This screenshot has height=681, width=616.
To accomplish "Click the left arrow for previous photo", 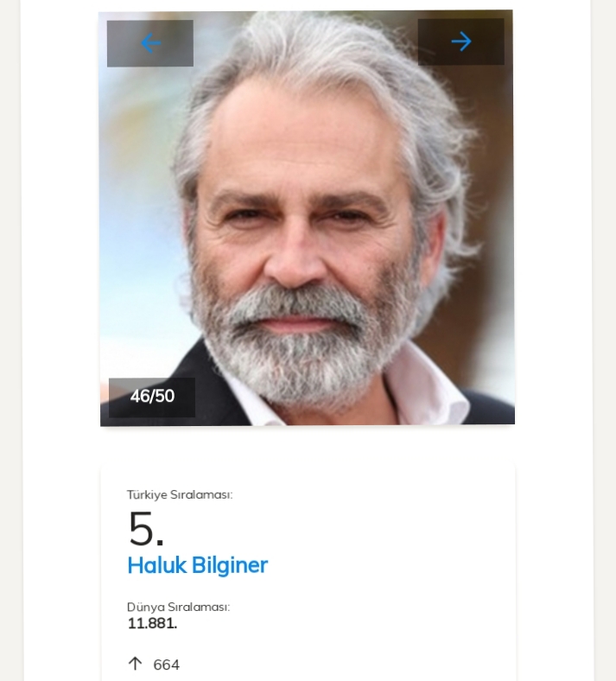I will pyautogui.click(x=151, y=43).
